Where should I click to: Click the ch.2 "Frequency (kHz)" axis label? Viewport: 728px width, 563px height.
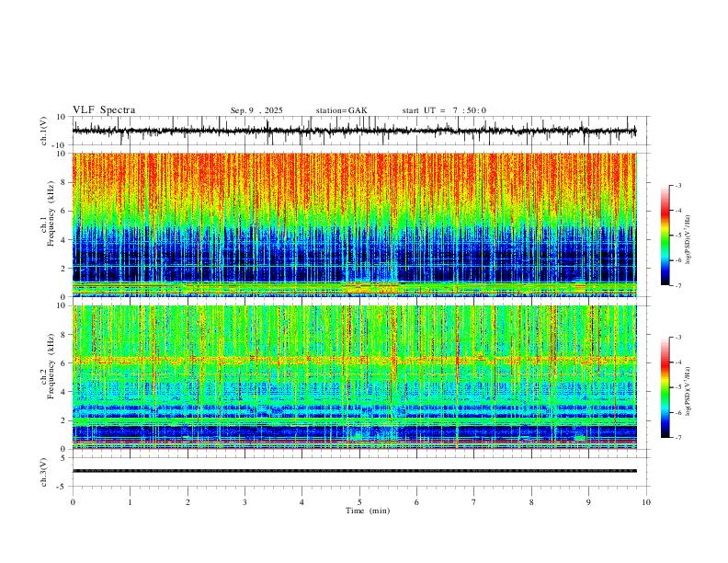tap(51, 367)
